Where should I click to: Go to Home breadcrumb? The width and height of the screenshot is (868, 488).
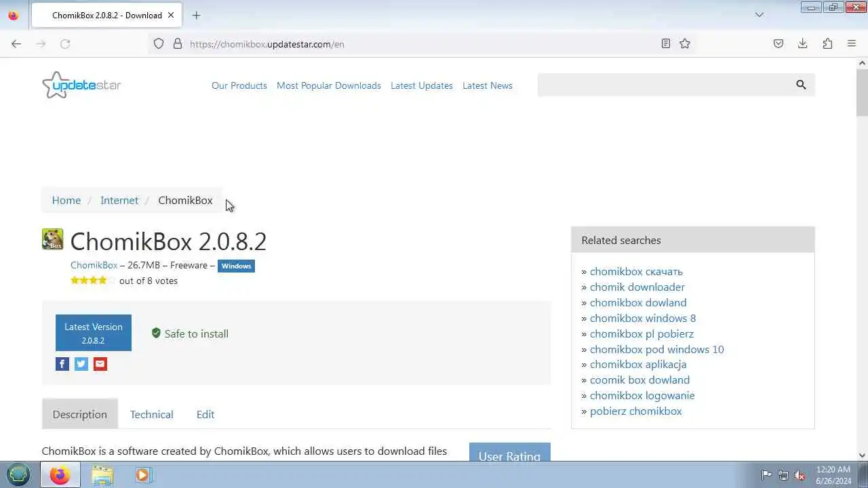(66, 200)
